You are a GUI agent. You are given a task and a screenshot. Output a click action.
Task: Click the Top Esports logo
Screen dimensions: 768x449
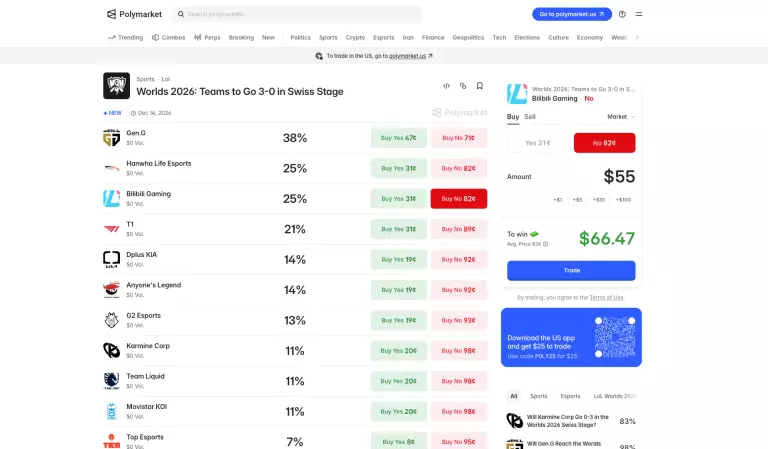coord(112,442)
